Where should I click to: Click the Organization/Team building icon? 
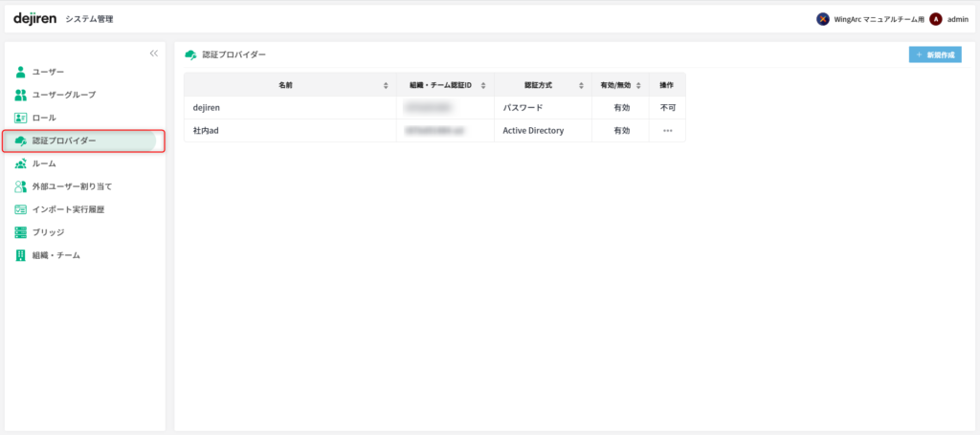pyautogui.click(x=21, y=255)
